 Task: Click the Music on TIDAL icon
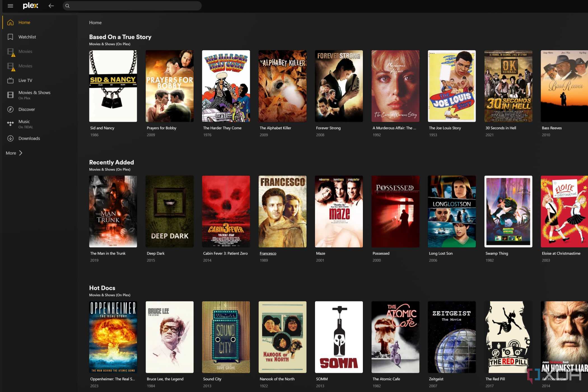click(10, 124)
